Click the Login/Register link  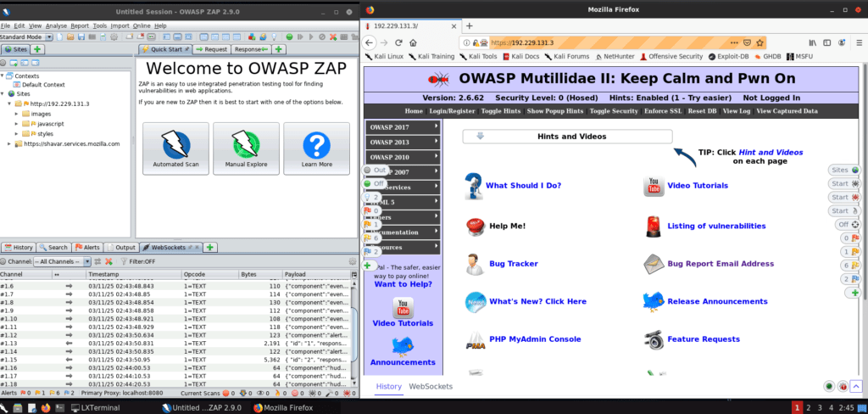coord(451,111)
